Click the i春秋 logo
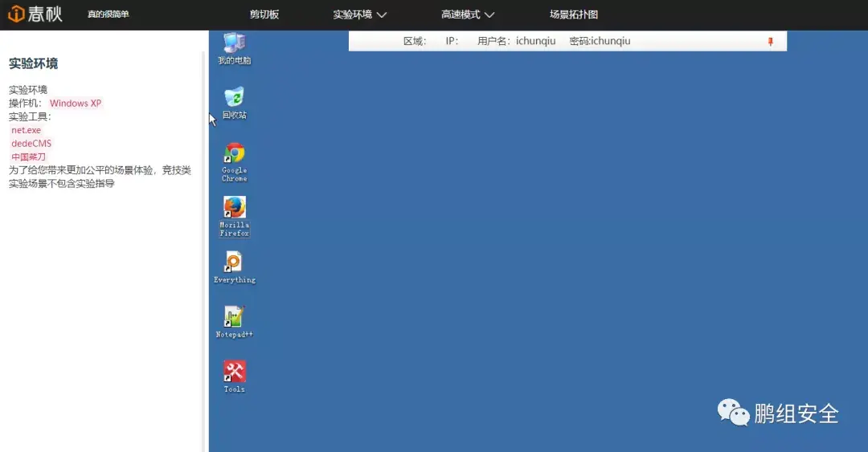Viewport: 868px width, 452px height. coord(35,14)
